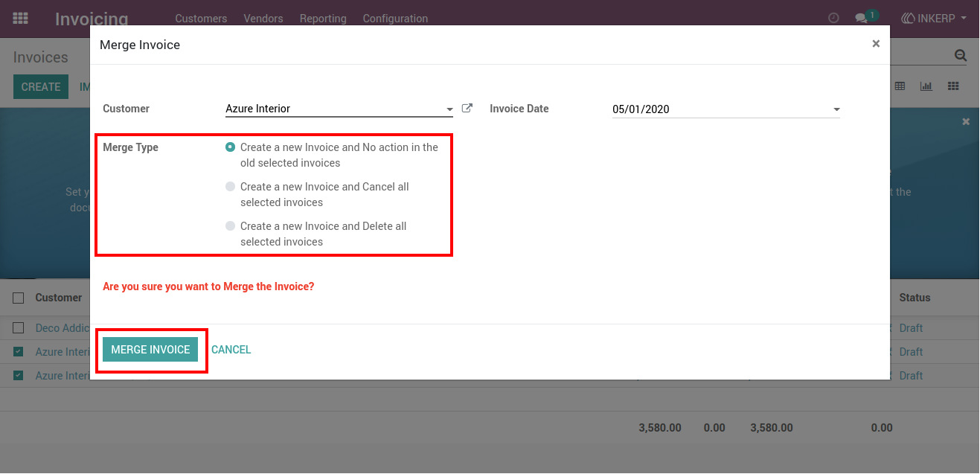Image resolution: width=980 pixels, height=474 pixels.
Task: Open the Reporting menu
Action: click(323, 19)
